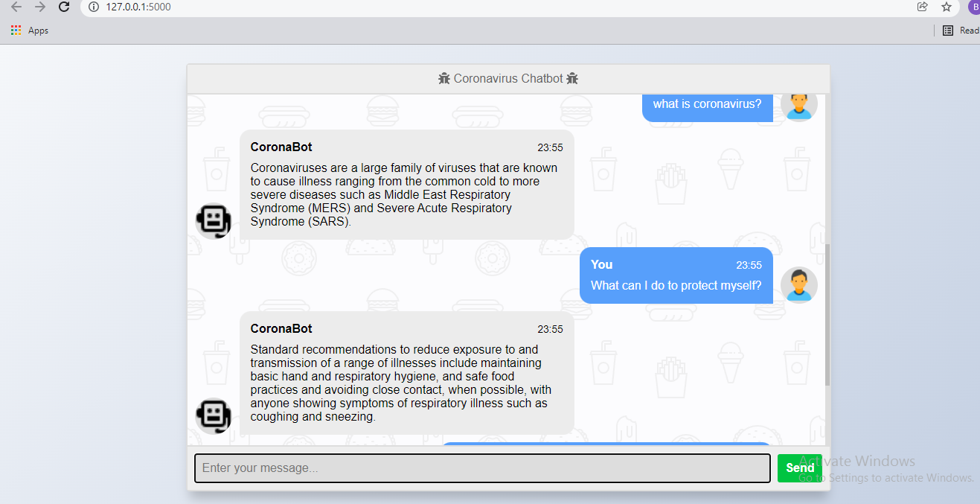Click CoronaBot's robot avatar beside first reply

[214, 221]
